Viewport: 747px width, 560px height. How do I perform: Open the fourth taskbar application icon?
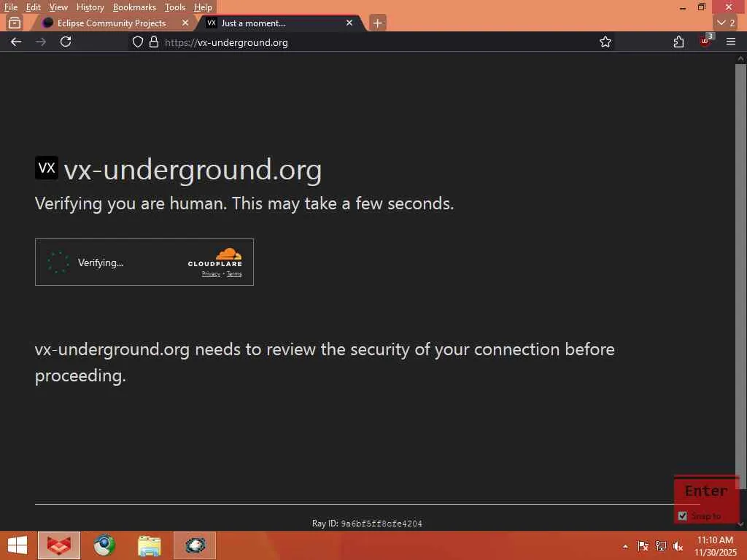195,545
